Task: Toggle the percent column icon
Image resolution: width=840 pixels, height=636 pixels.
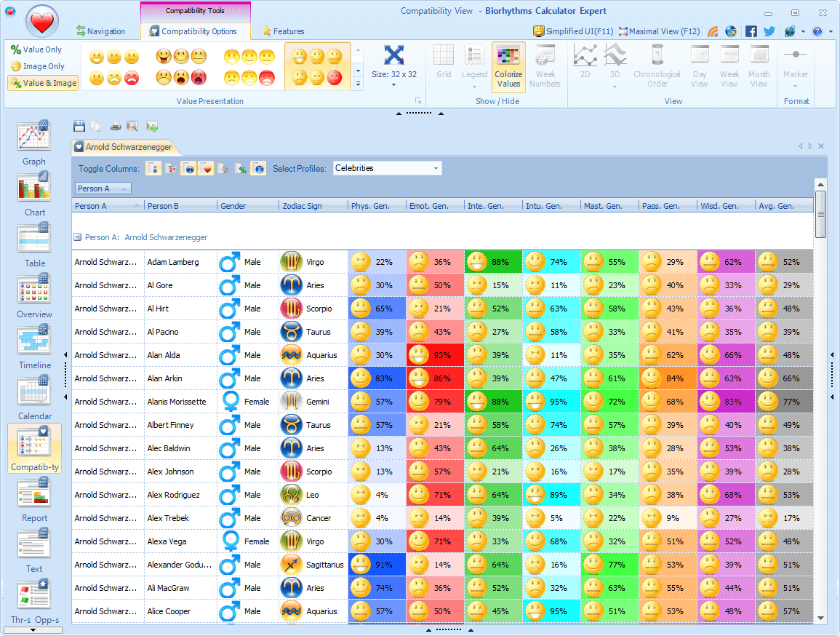Action: tap(241, 169)
